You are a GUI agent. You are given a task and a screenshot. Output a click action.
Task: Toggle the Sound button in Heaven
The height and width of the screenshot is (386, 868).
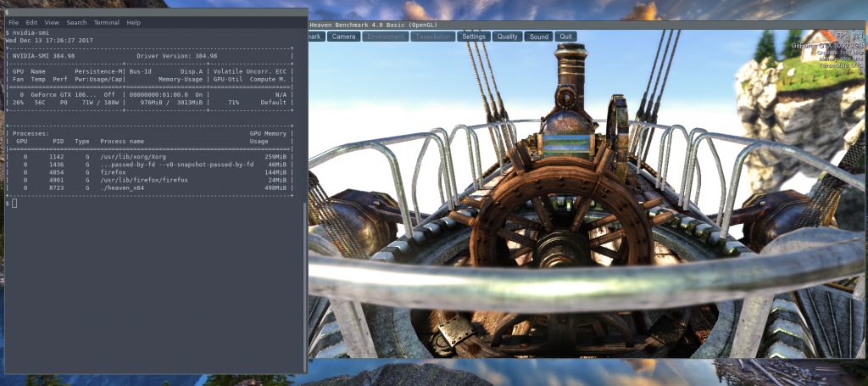click(538, 36)
